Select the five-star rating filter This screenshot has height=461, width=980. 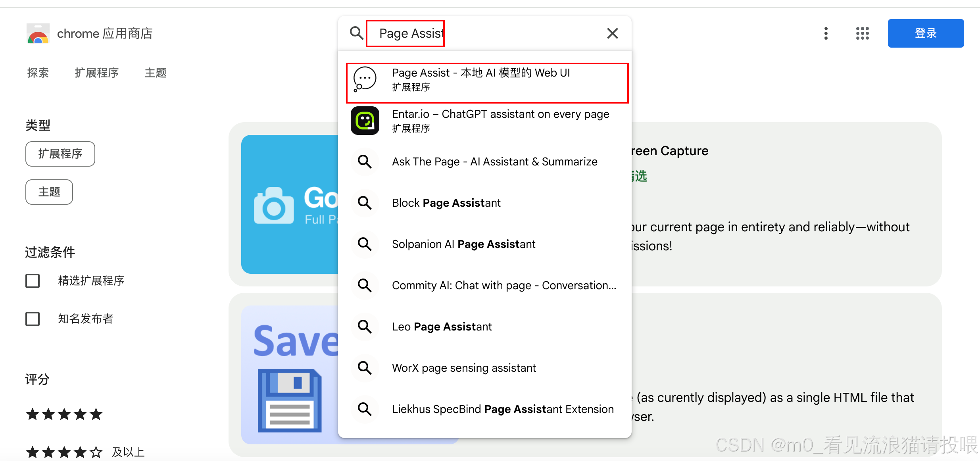tap(64, 415)
